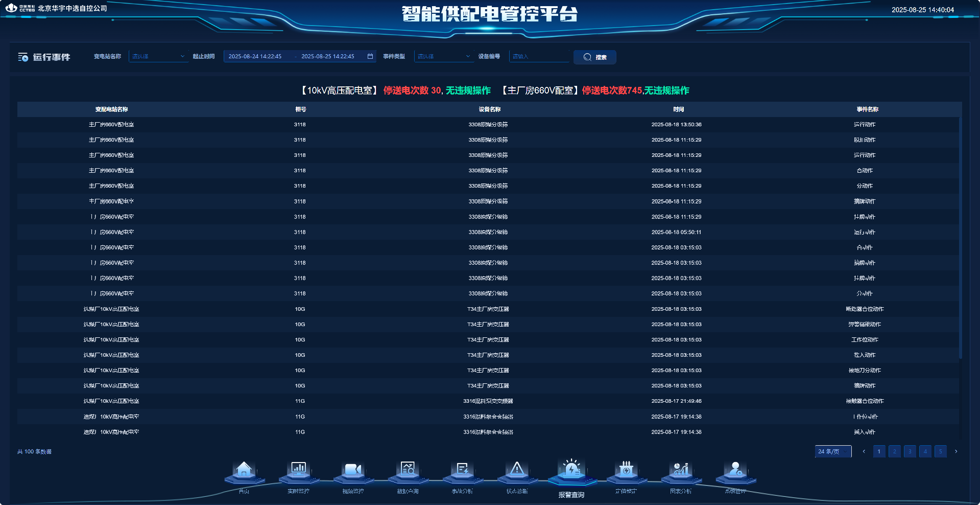The width and height of the screenshot is (980, 505).
Task: Open 视频监控 video camera icon
Action: (353, 470)
